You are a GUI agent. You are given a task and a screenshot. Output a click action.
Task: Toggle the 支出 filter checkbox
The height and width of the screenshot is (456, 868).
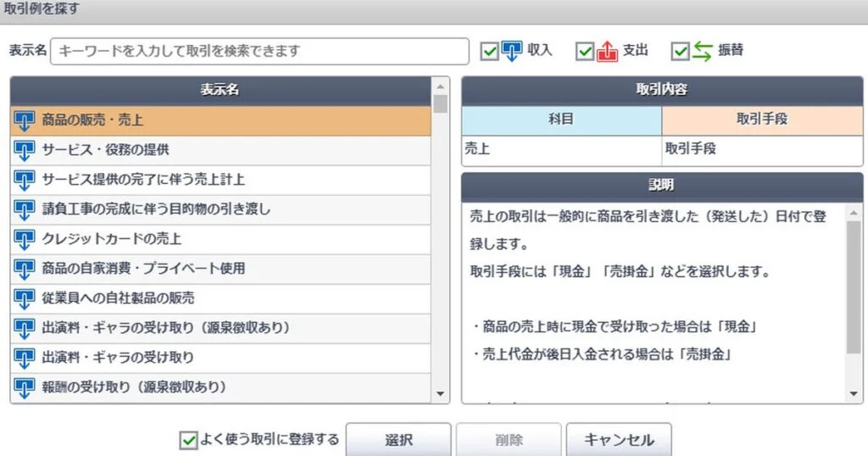point(585,52)
